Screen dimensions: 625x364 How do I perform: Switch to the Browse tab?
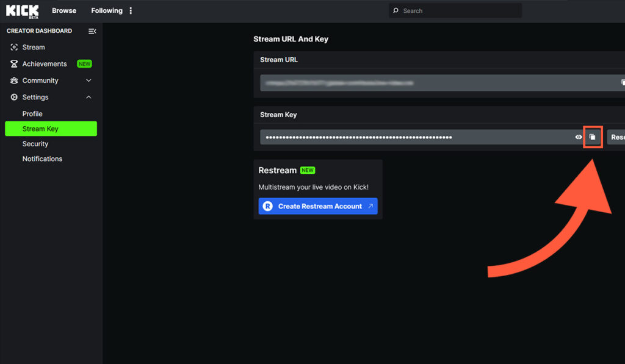63,10
